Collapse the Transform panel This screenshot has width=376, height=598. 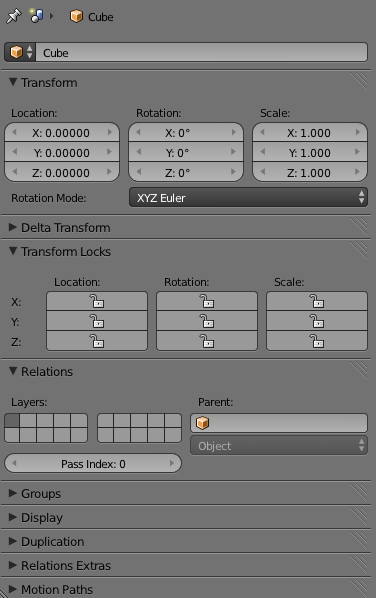pyautogui.click(x=13, y=82)
